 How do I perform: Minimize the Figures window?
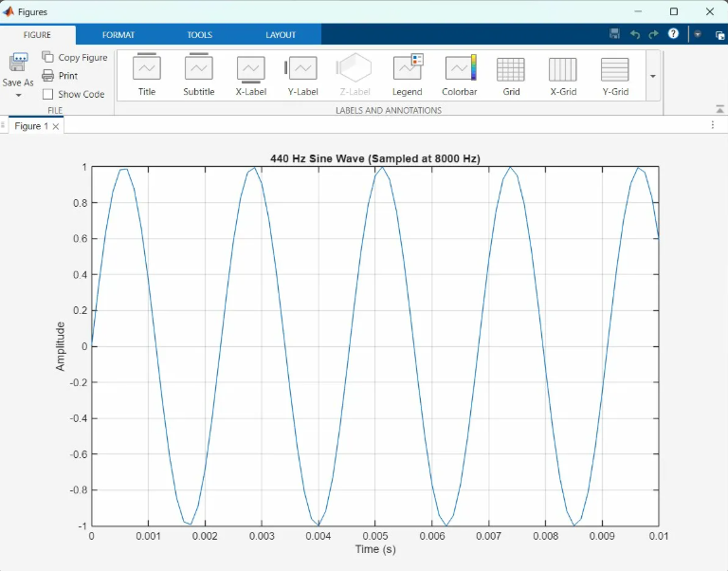coord(638,11)
